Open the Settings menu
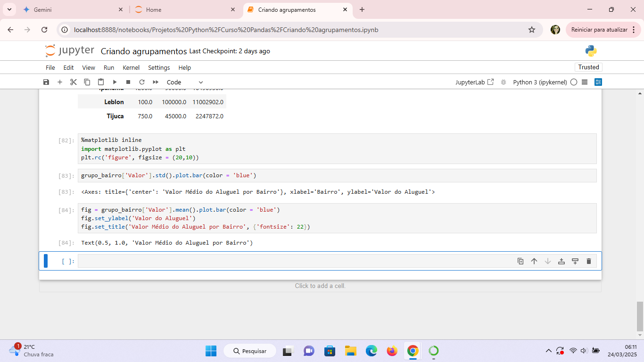 click(x=159, y=67)
